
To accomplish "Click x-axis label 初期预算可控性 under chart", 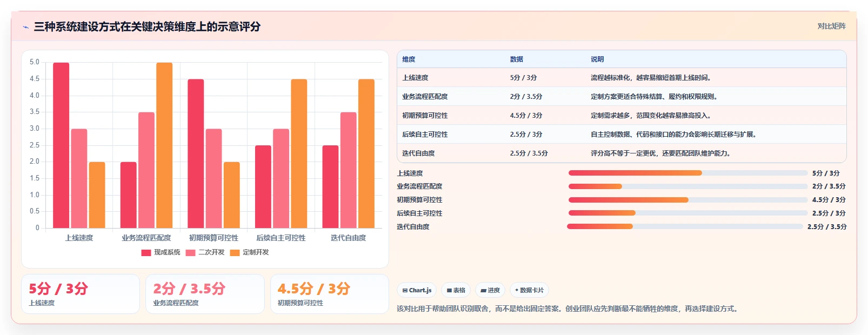I will click(x=213, y=238).
